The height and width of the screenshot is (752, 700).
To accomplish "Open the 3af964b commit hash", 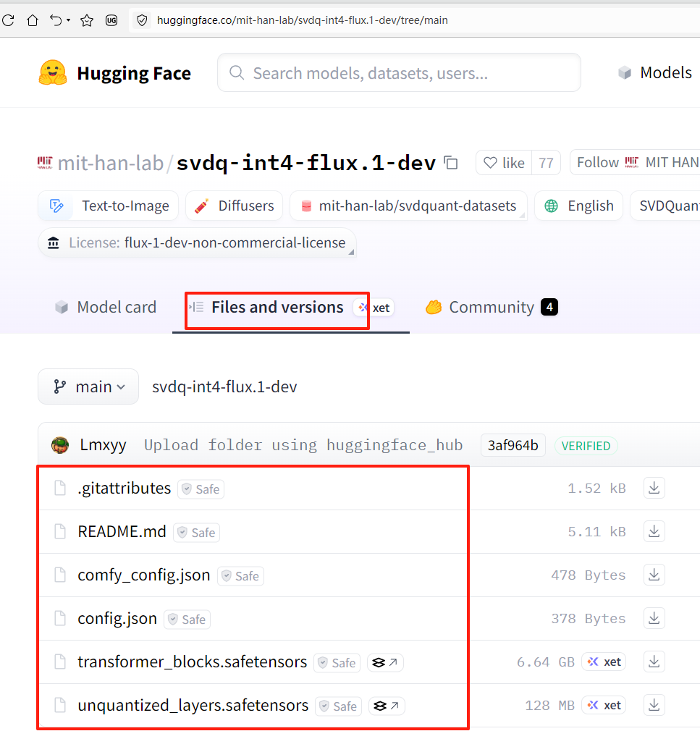I will [513, 446].
